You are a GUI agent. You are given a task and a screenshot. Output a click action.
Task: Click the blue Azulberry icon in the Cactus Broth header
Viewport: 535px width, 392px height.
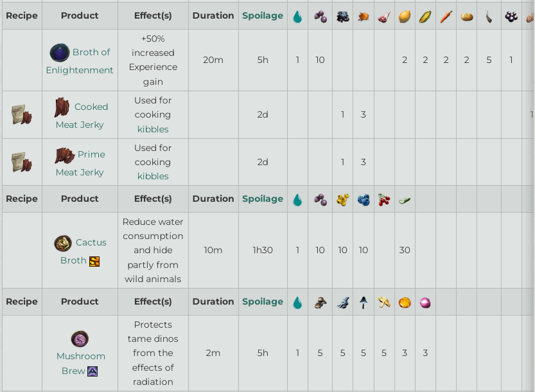(x=364, y=200)
